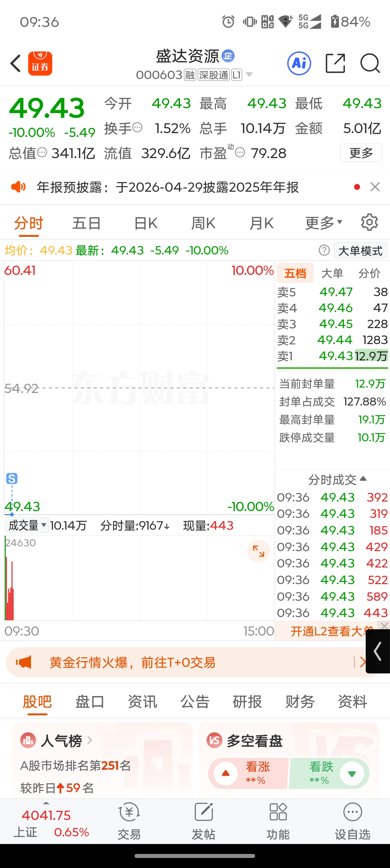
Task: Tap the VS 多空看盘 icon
Action: coord(215,741)
